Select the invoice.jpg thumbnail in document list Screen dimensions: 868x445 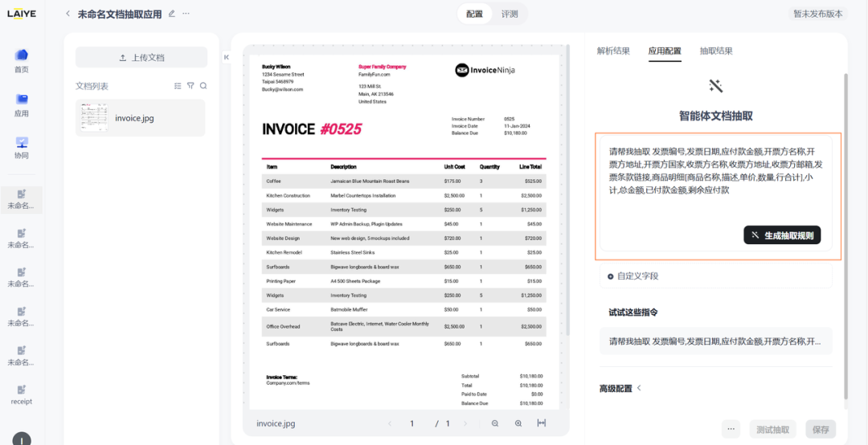pos(93,118)
